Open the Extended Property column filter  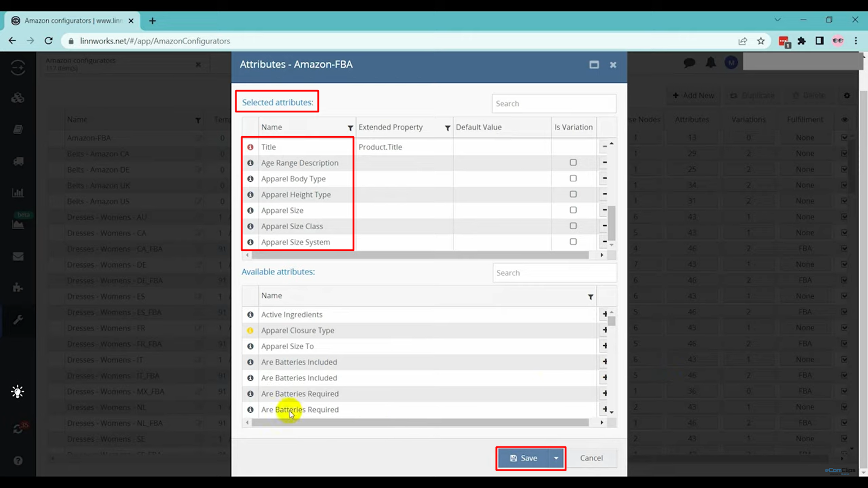point(448,128)
